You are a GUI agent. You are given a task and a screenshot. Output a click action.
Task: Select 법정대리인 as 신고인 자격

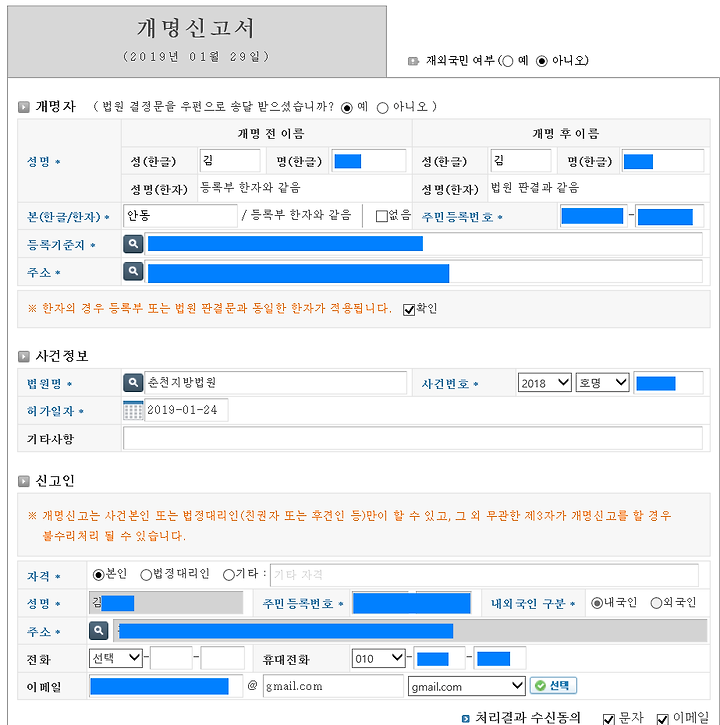click(x=146, y=575)
